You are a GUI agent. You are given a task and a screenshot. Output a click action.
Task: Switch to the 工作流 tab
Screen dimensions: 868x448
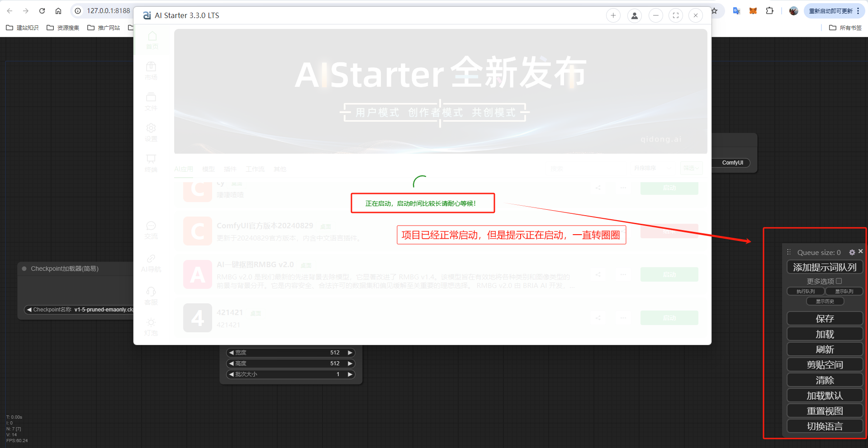255,169
